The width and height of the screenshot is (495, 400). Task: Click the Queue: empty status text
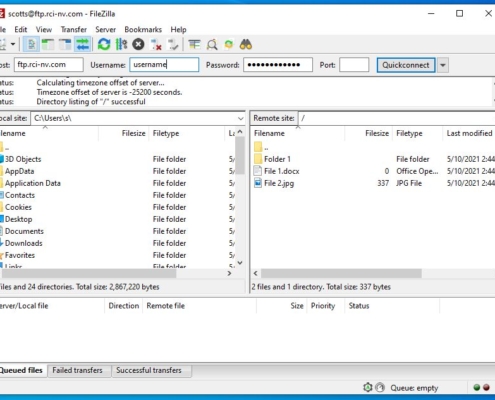[414, 388]
